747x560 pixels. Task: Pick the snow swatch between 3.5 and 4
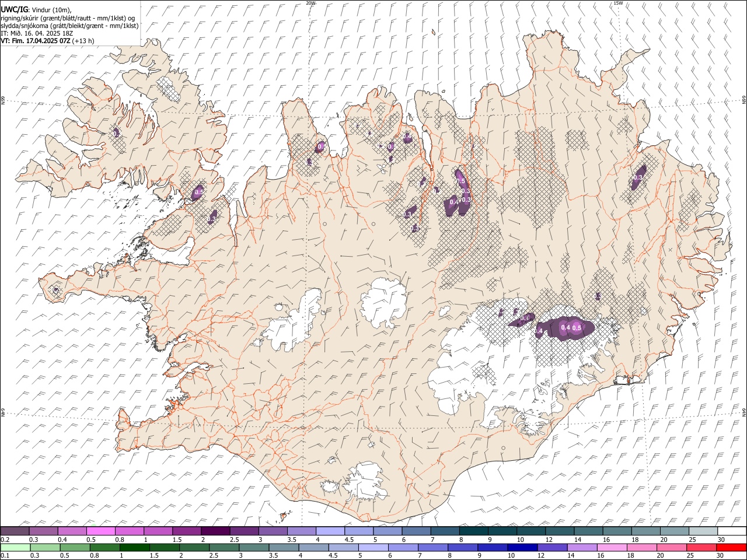(301, 531)
